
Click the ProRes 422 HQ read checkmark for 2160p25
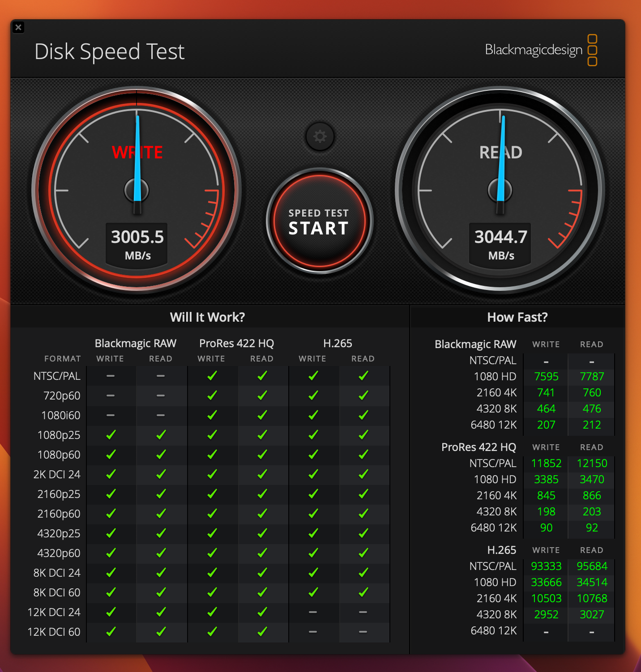tap(262, 494)
